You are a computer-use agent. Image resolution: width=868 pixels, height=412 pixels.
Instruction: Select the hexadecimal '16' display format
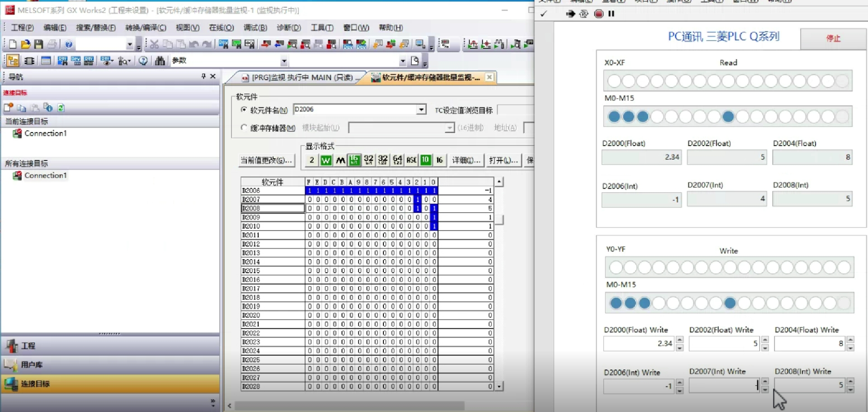(439, 160)
